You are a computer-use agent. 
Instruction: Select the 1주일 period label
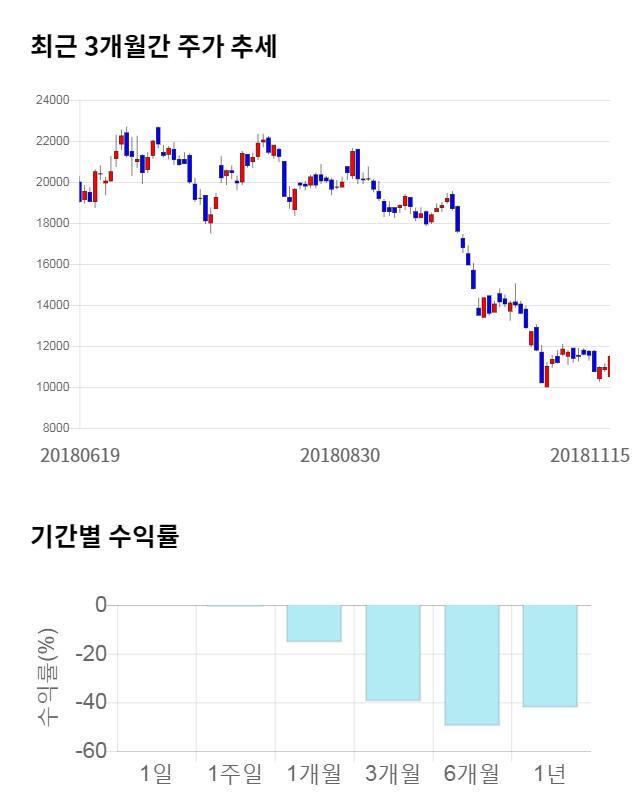pyautogui.click(x=235, y=773)
